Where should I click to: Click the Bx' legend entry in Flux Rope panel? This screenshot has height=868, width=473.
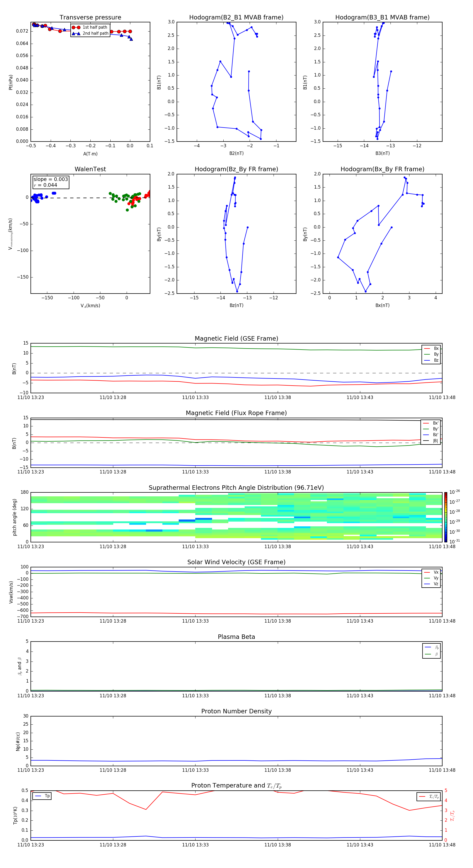431,423
